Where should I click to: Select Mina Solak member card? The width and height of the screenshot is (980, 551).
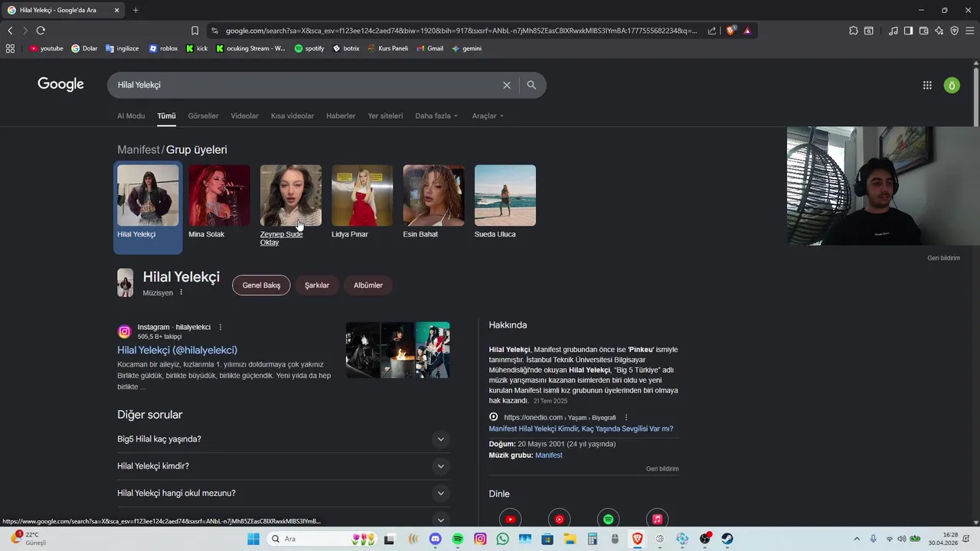[219, 202]
